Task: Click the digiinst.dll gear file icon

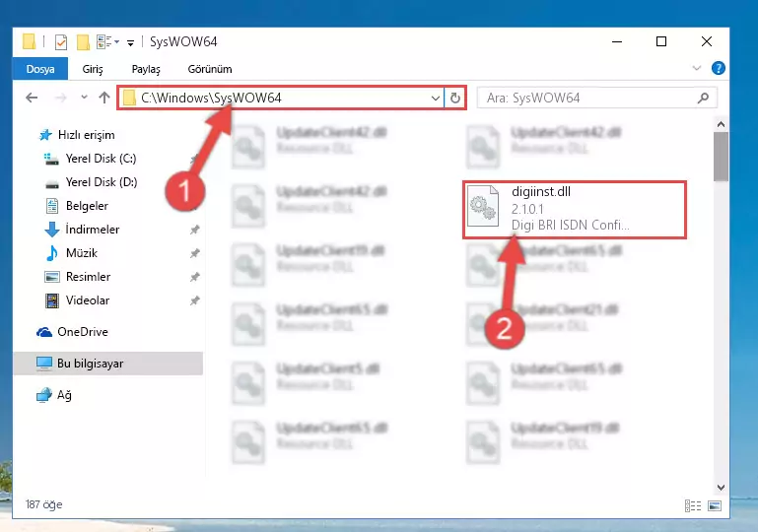Action: (483, 206)
